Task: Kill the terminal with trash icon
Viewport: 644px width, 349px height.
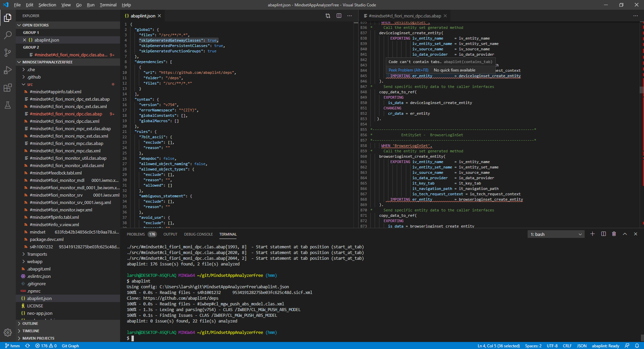Action: (x=614, y=234)
